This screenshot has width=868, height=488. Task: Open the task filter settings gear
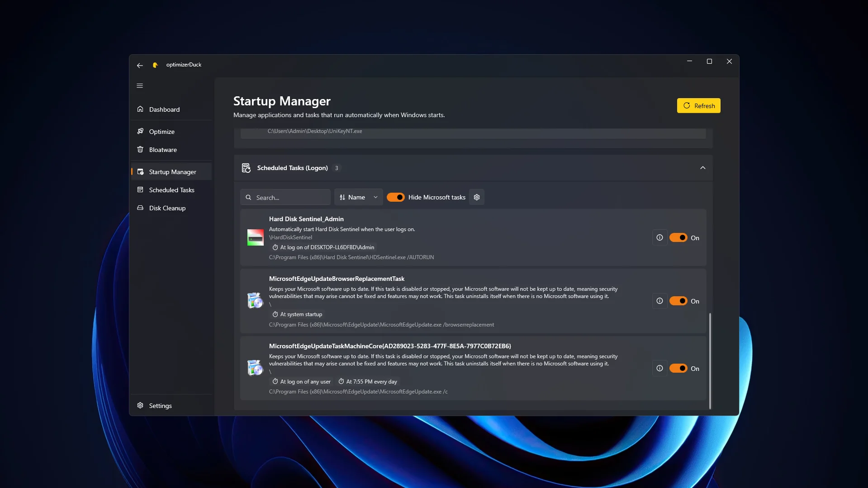(477, 197)
